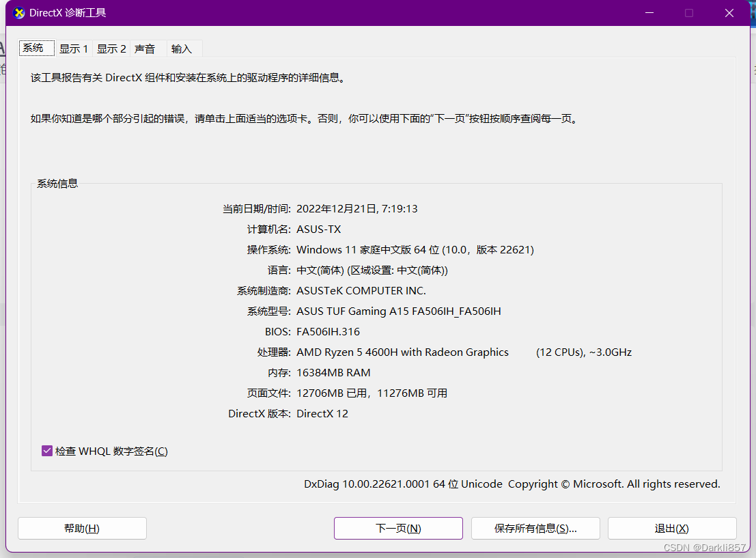Select the computer name text ASUS-TX
Viewport: 756px width, 558px height.
coord(318,229)
